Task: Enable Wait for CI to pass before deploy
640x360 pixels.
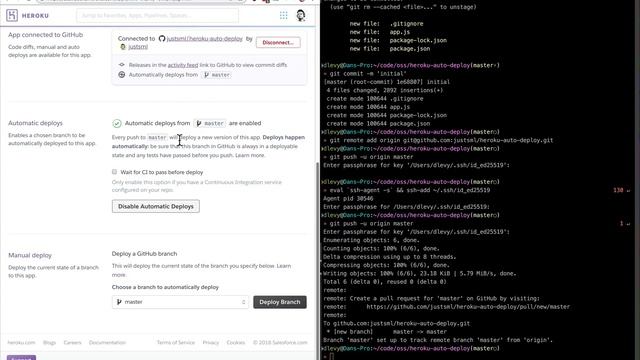Action: [114, 172]
